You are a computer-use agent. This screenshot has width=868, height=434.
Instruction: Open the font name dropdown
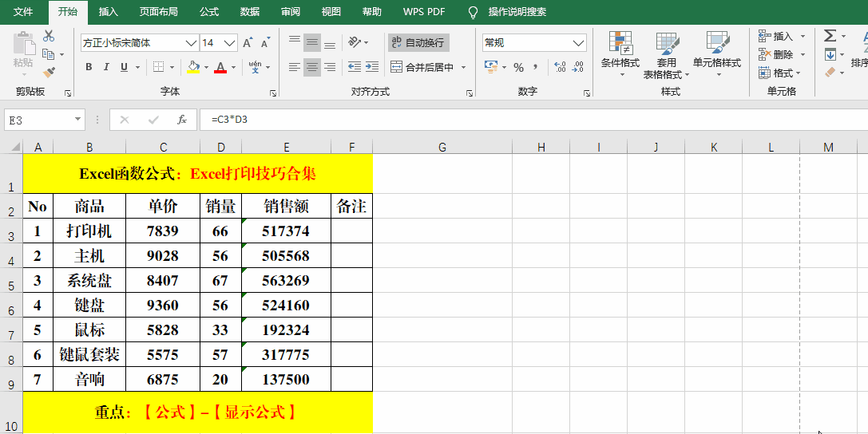[x=191, y=42]
